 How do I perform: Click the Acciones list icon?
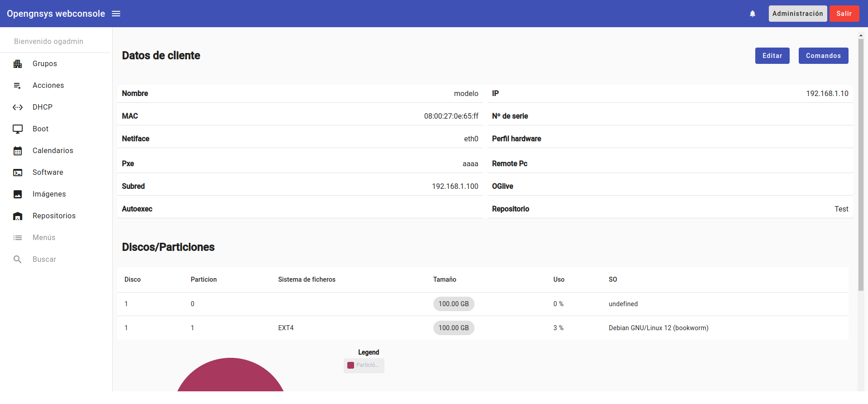coord(18,86)
